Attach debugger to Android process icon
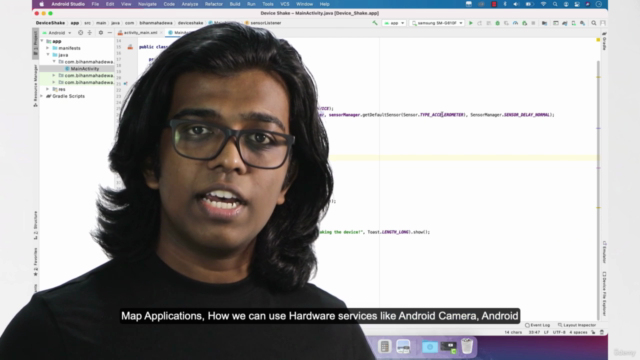This screenshot has width=640, height=360. click(x=524, y=23)
